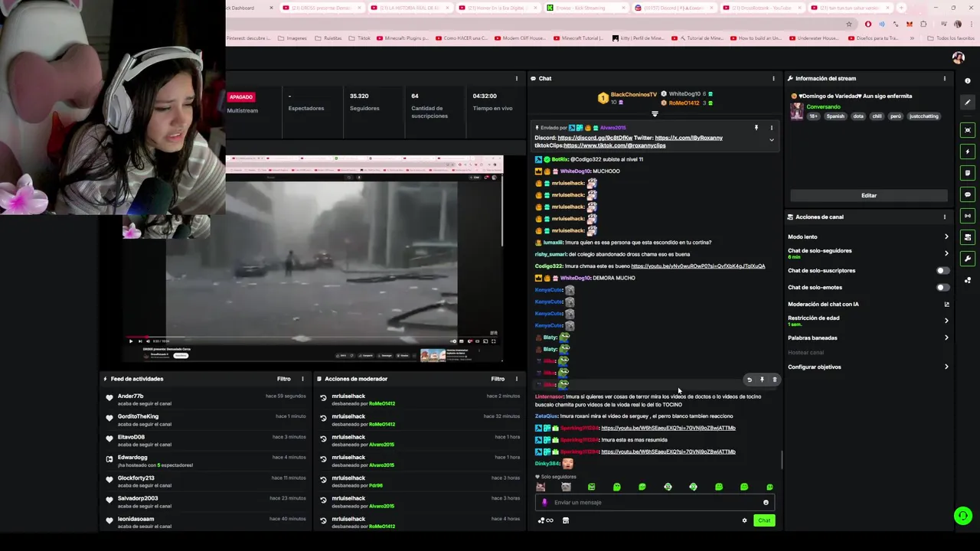Click GorditoTheKing in activity feed
Viewport: 980px width, 551px height.
click(x=138, y=416)
